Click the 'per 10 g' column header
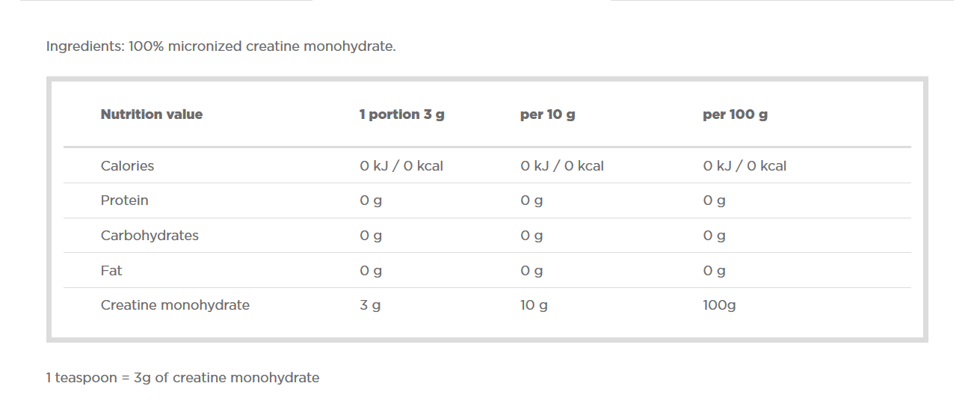The image size is (980, 404). 547,114
